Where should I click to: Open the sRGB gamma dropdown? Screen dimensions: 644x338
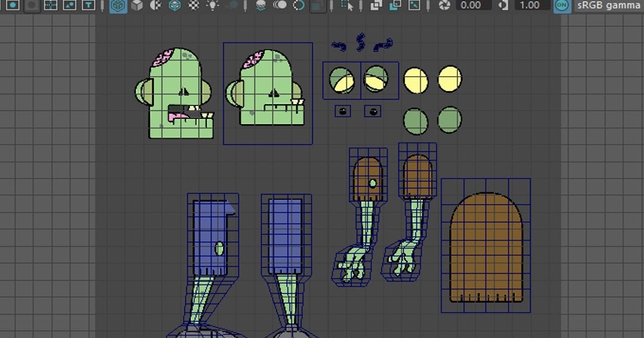click(x=608, y=5)
